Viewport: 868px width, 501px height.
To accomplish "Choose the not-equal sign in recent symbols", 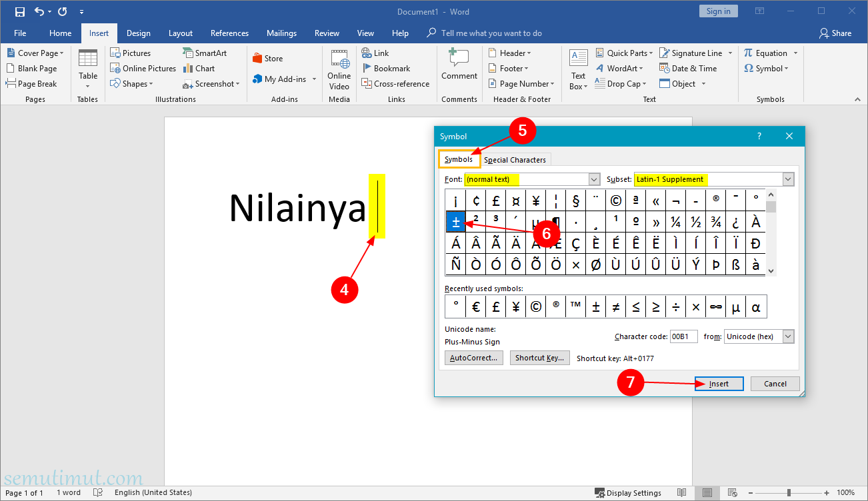I will [615, 306].
